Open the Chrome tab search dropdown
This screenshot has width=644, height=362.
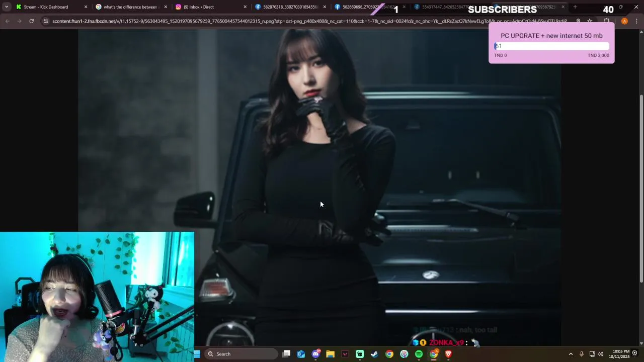coord(7,7)
